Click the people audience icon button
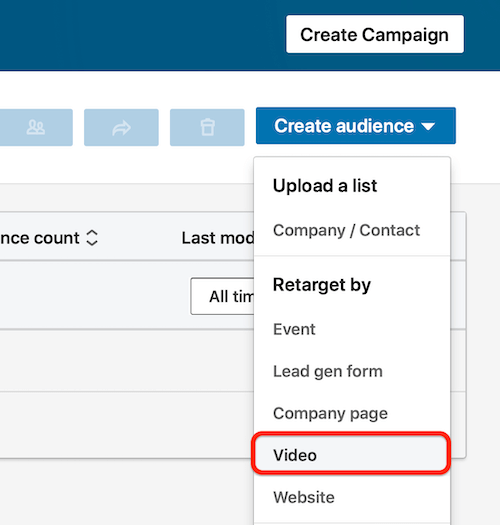Screen dimensions: 500x525 coord(36,127)
